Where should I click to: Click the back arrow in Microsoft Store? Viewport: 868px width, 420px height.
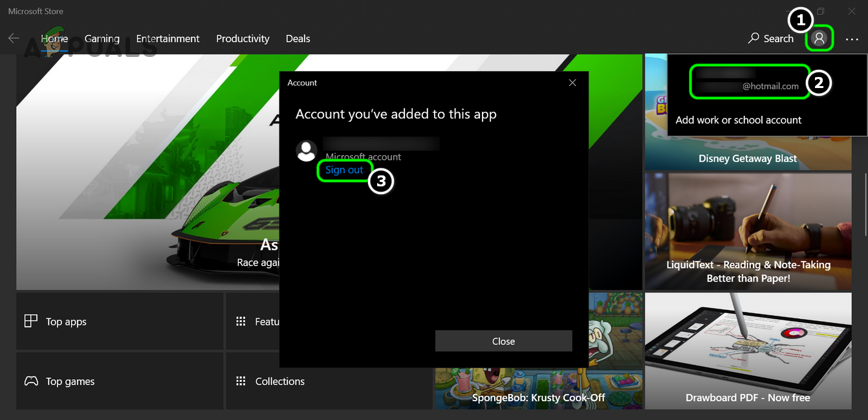14,38
